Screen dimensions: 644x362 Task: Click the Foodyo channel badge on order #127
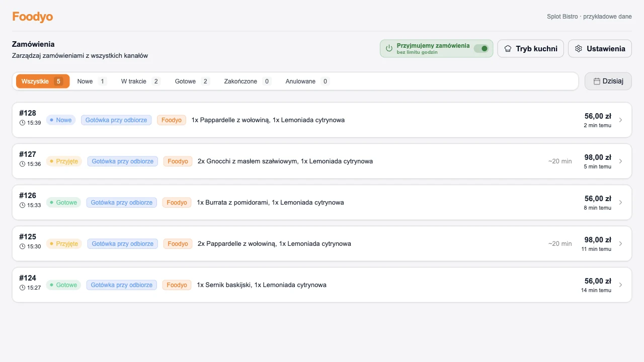(178, 161)
